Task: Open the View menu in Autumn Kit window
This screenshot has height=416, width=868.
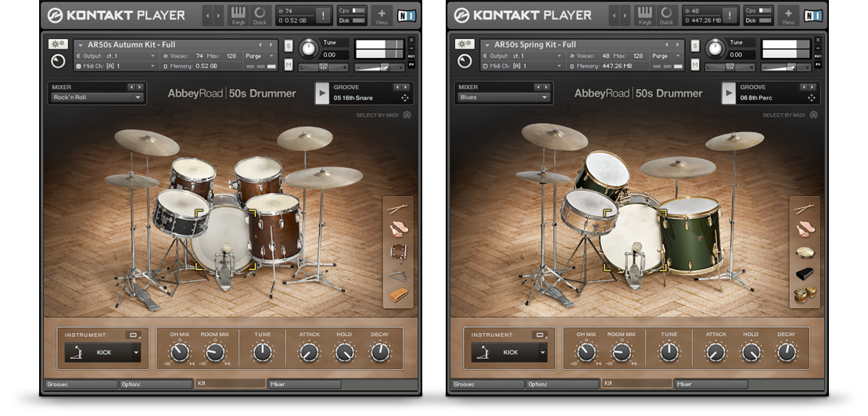Action: coord(382,15)
